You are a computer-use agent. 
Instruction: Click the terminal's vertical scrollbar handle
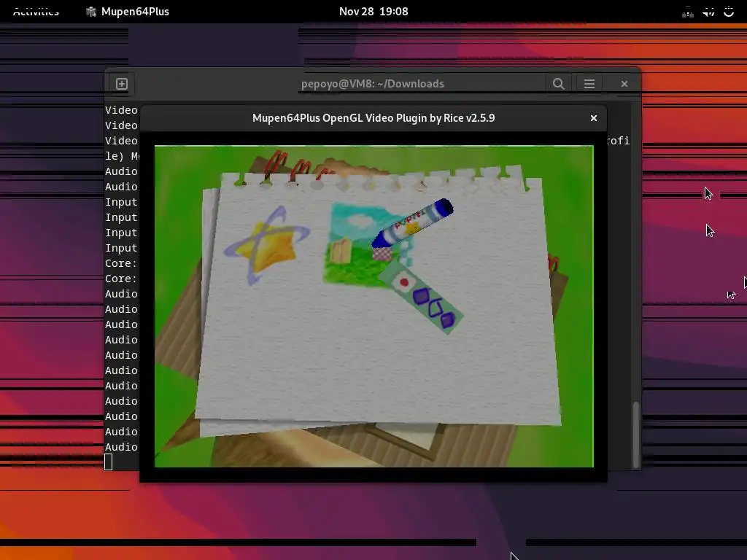tap(635, 435)
